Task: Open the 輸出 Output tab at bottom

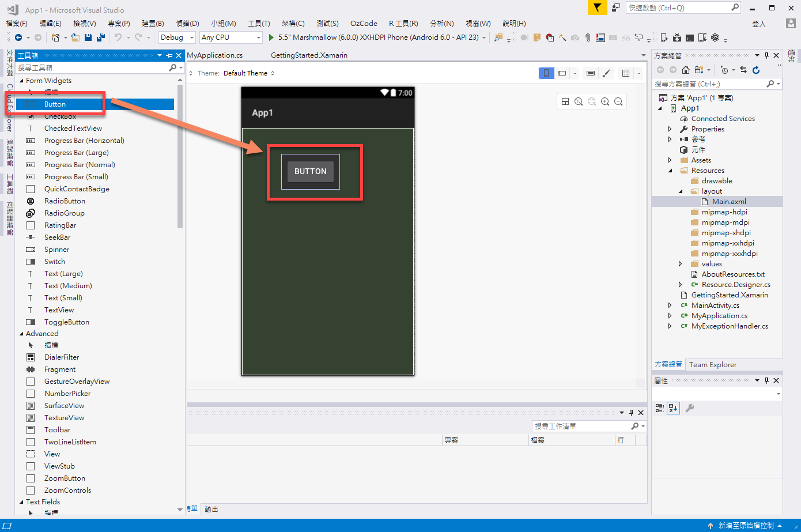Action: (x=211, y=509)
